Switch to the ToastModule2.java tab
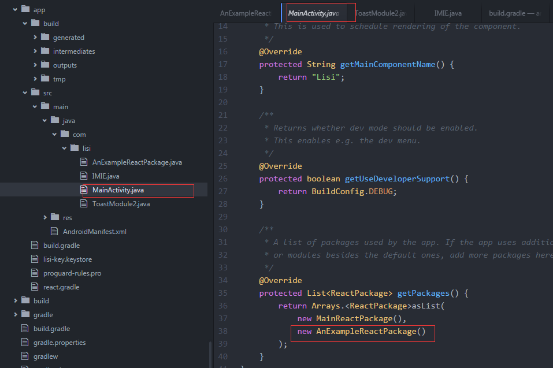554x369 pixels. 381,13
